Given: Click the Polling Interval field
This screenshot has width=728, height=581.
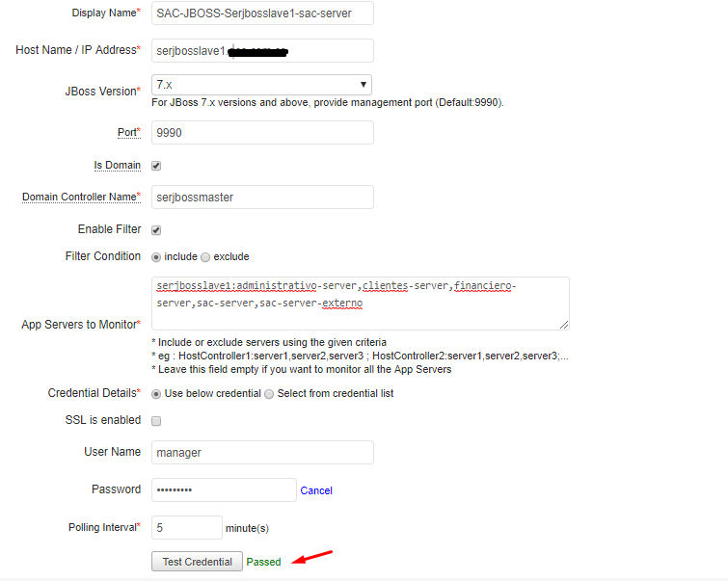Looking at the screenshot, I should [x=187, y=528].
